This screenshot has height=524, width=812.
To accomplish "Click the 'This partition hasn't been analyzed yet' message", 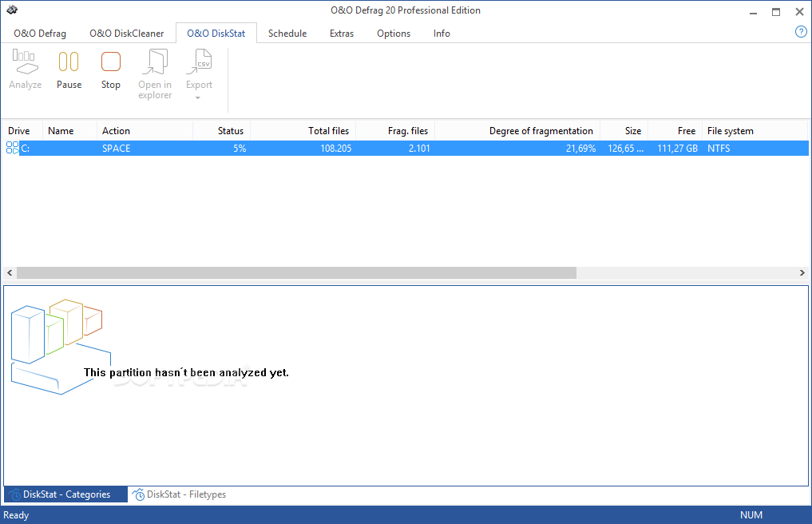I will [186, 373].
